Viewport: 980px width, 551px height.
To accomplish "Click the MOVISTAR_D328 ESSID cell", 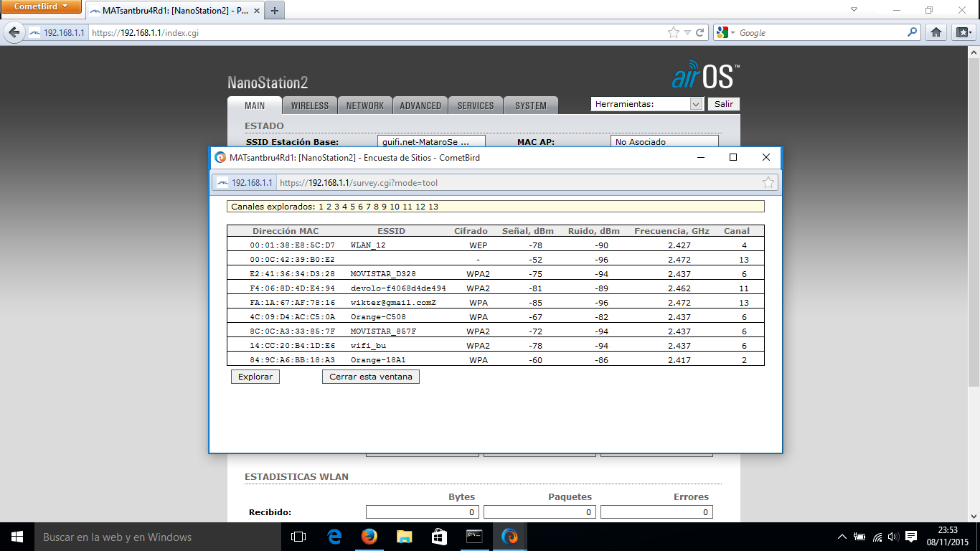I will pos(383,274).
